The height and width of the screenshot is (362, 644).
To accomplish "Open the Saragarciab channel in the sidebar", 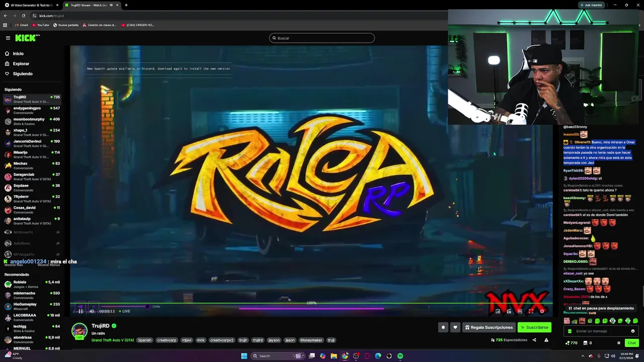I will 33,176.
